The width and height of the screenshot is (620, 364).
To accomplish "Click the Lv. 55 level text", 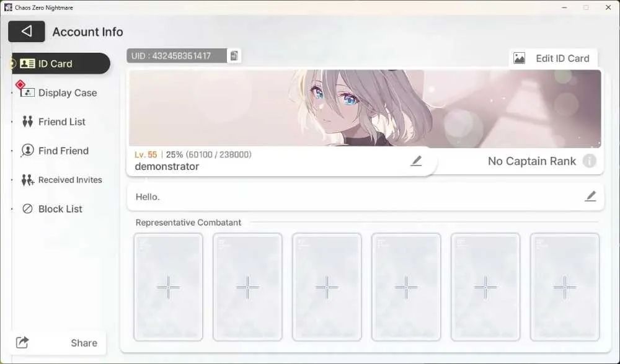I will [x=146, y=154].
